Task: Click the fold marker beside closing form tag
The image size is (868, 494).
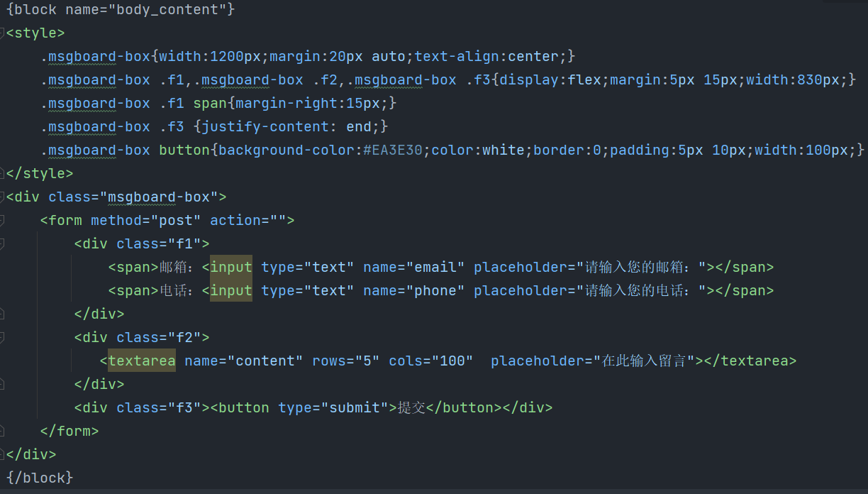Action: [x=2, y=431]
